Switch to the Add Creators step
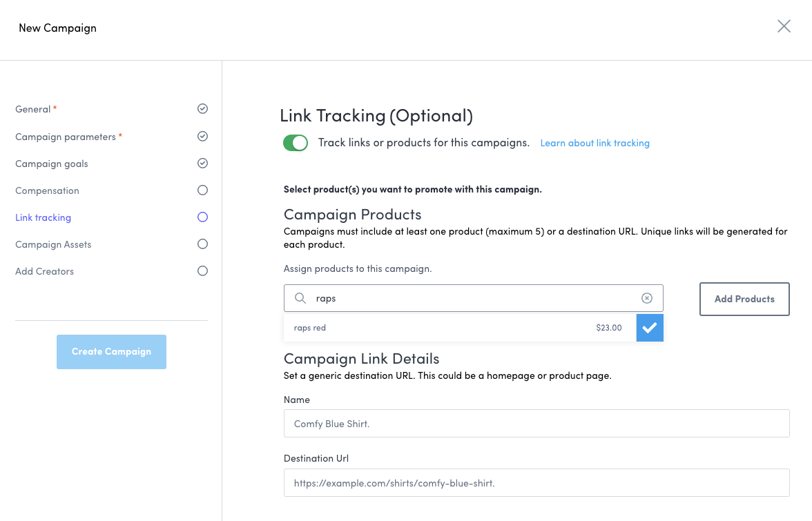Screen dimensions: 812x521 click(x=44, y=271)
